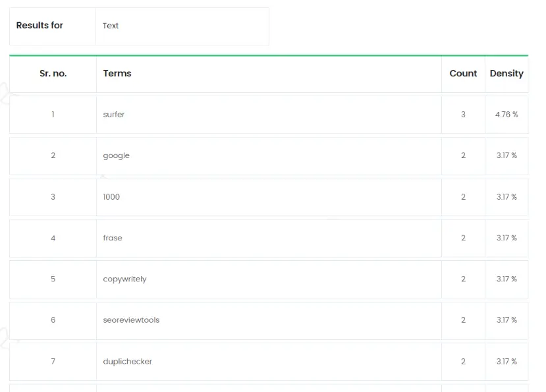Screen dimensions: 546x392
Task: Click serial number 2 in google row
Action: 53,155
